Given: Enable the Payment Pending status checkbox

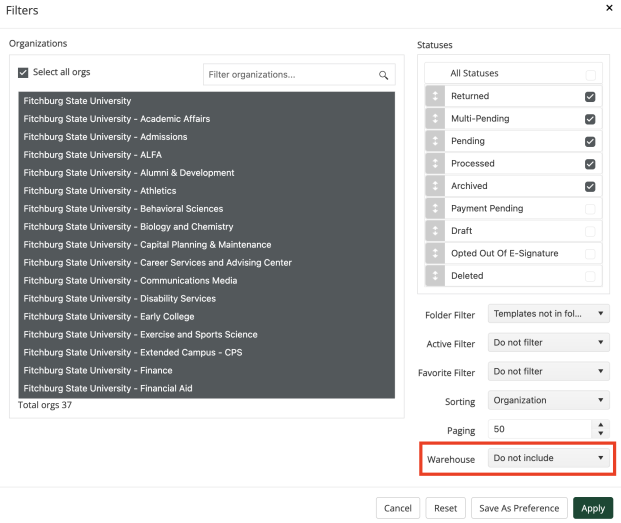Looking at the screenshot, I should point(590,209).
